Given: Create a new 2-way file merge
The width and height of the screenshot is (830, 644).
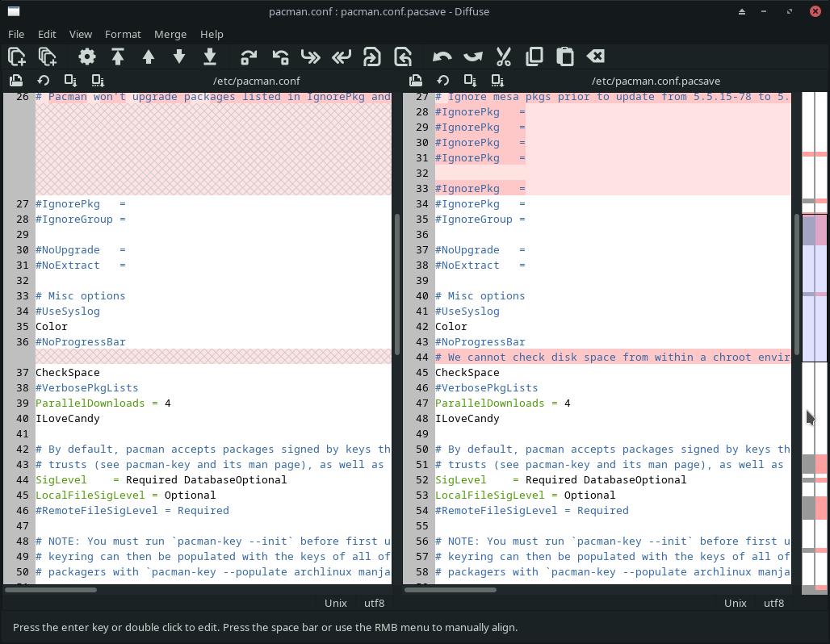Looking at the screenshot, I should [x=17, y=56].
